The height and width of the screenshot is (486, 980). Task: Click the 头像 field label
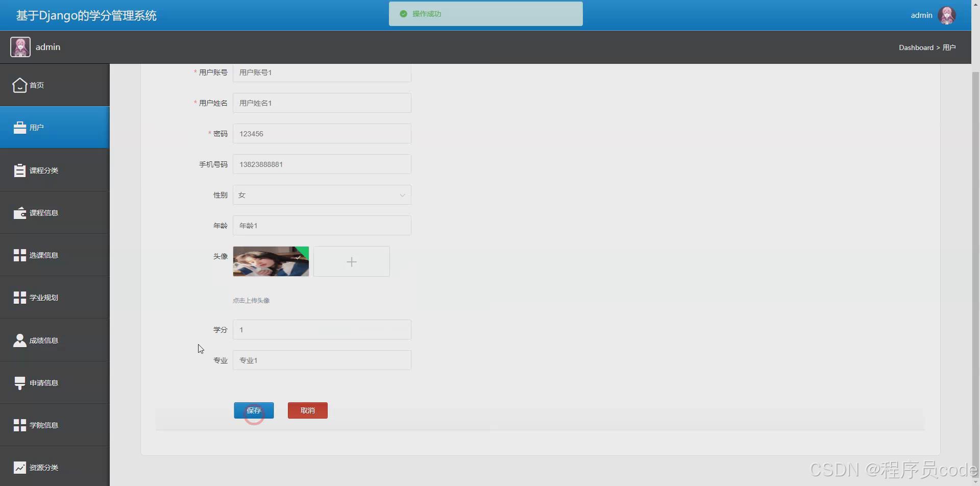point(220,256)
